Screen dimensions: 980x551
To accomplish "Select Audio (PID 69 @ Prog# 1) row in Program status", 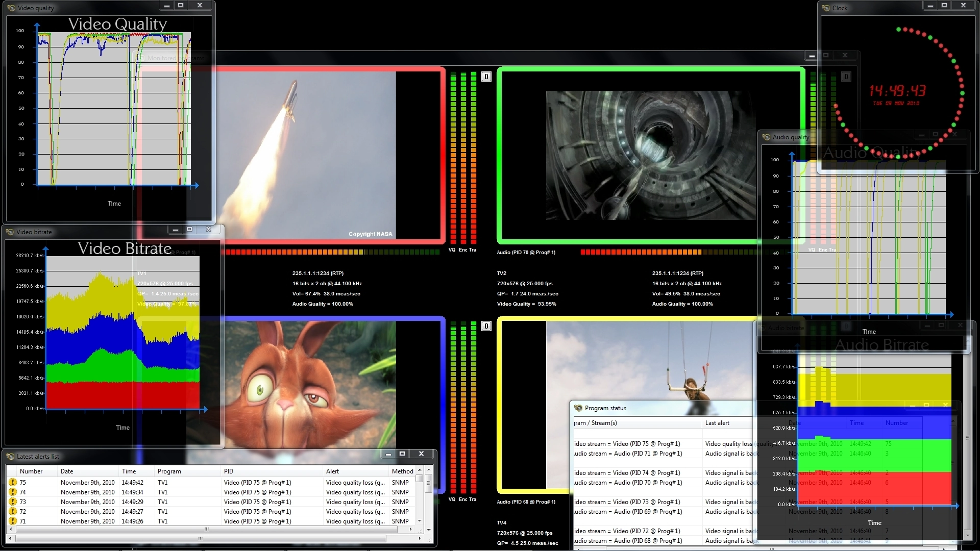I will (664, 512).
